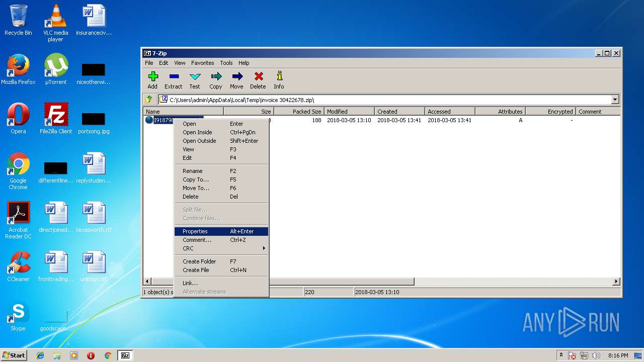The width and height of the screenshot is (644, 362).
Task: Sort by the Accessed column header
Action: 450,112
